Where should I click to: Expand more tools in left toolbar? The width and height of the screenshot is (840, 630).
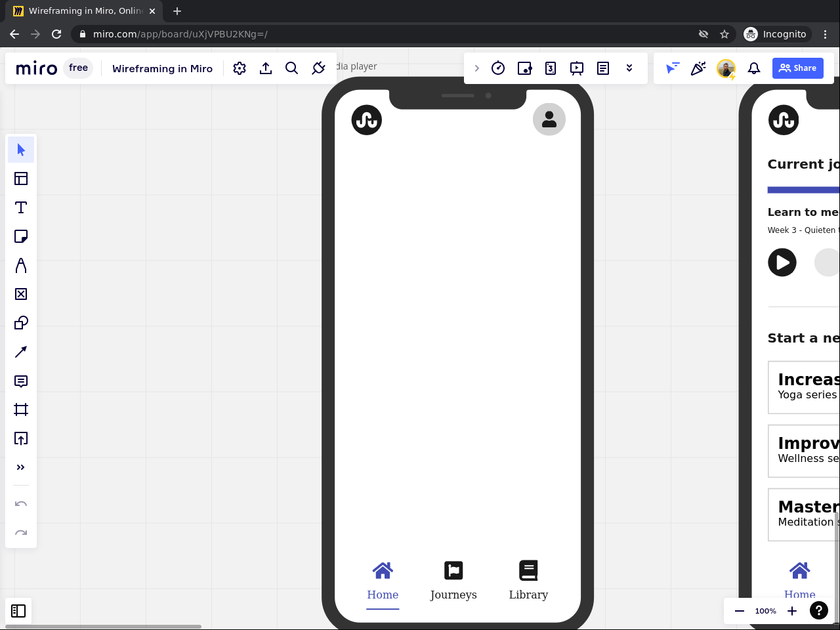(x=21, y=467)
